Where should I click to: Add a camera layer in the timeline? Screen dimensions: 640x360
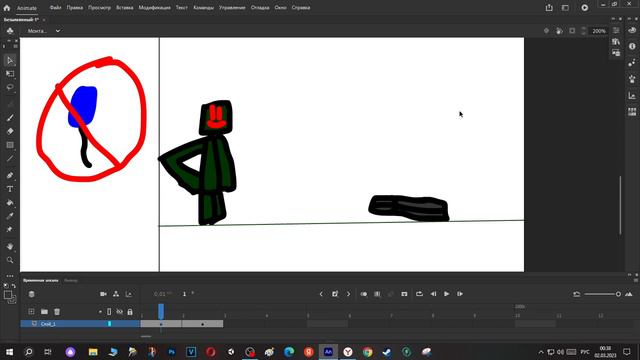pyautogui.click(x=103, y=294)
